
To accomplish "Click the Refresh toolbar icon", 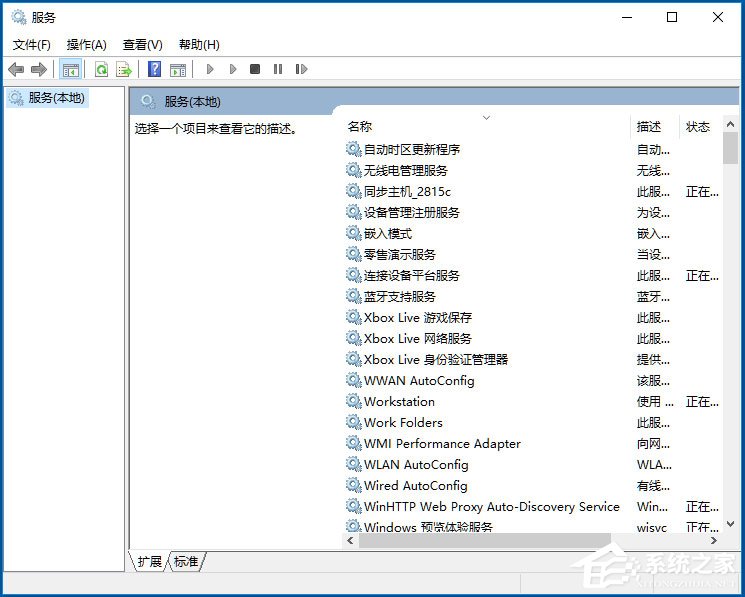I will click(x=101, y=69).
